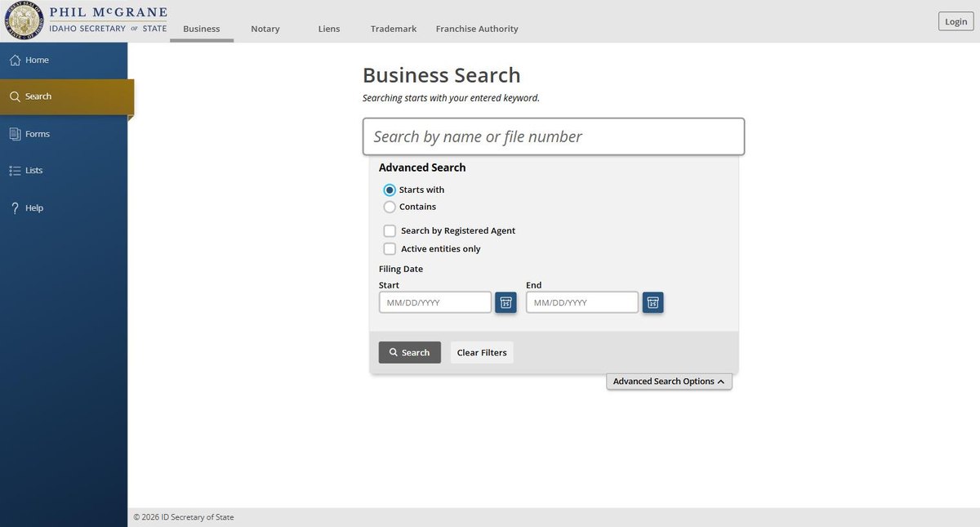980x527 pixels.
Task: Open Lists in the sidebar
Action: tap(64, 171)
